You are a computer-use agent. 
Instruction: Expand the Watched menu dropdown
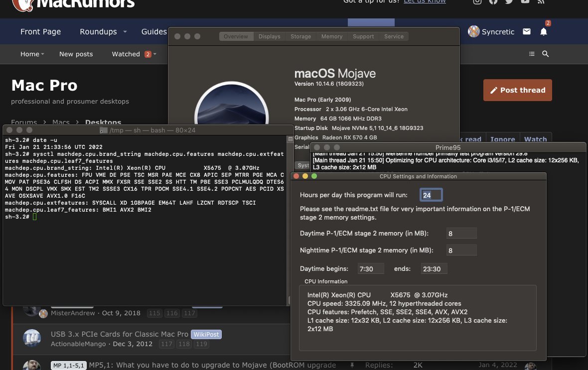(x=155, y=54)
